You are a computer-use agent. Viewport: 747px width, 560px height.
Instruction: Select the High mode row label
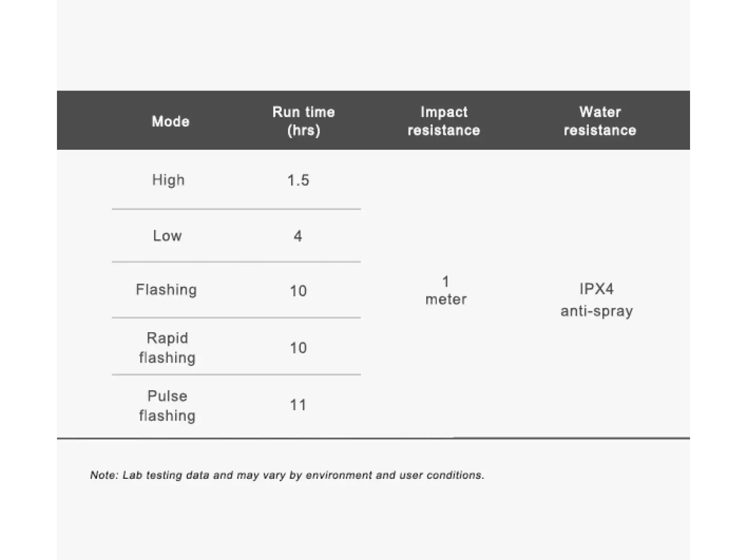click(168, 180)
